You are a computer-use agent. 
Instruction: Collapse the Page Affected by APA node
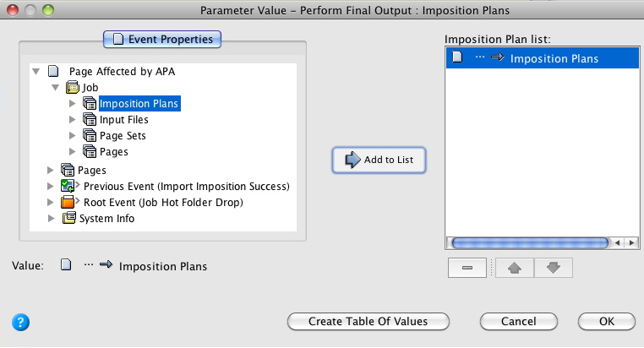point(36,72)
